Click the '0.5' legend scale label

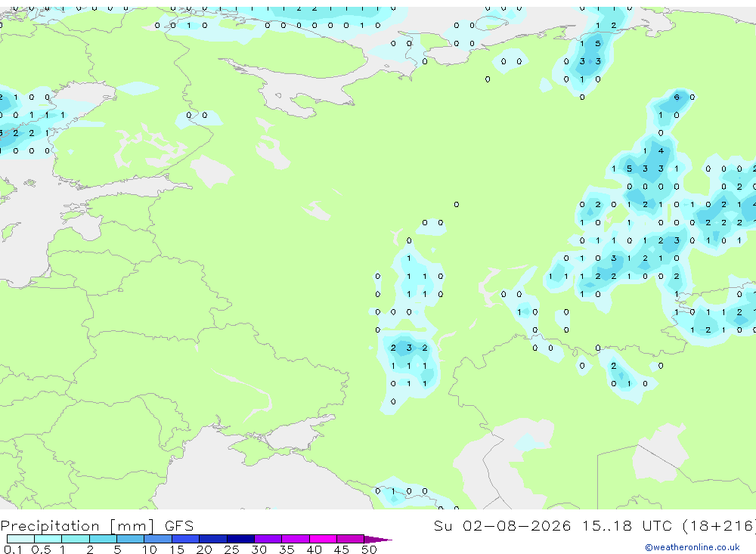coord(41,549)
